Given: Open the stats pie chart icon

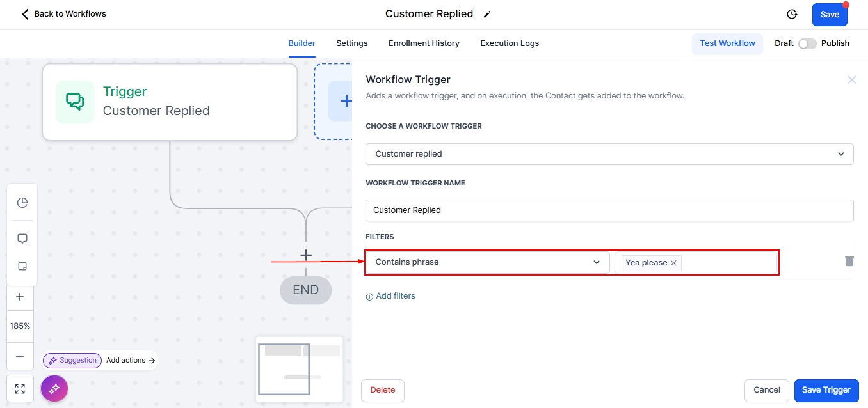Looking at the screenshot, I should pos(22,203).
